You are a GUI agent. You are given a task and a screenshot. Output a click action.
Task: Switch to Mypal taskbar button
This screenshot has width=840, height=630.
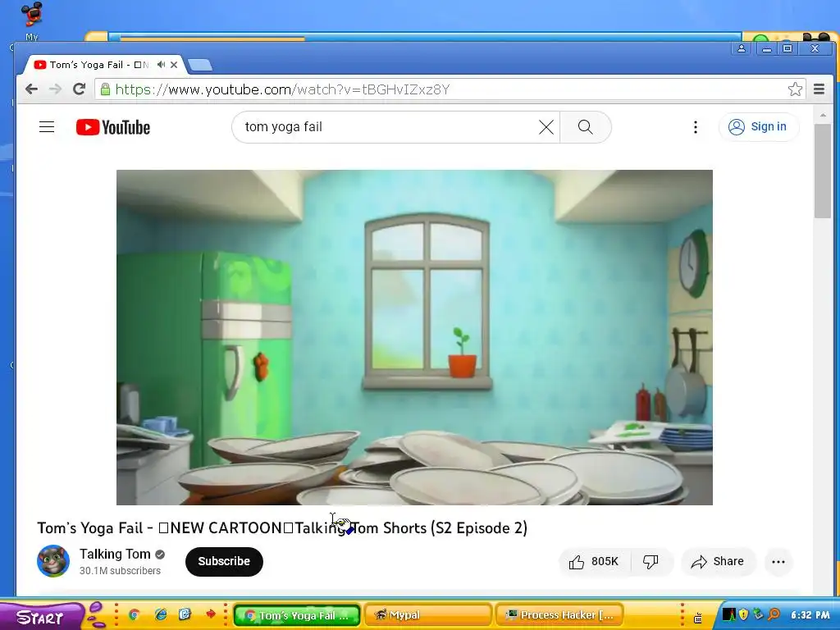pyautogui.click(x=427, y=615)
